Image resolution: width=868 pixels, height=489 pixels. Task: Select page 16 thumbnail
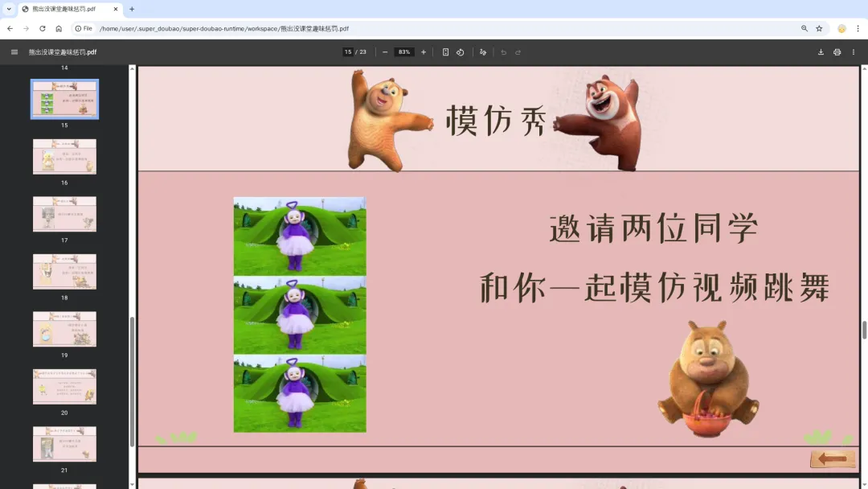pyautogui.click(x=64, y=157)
